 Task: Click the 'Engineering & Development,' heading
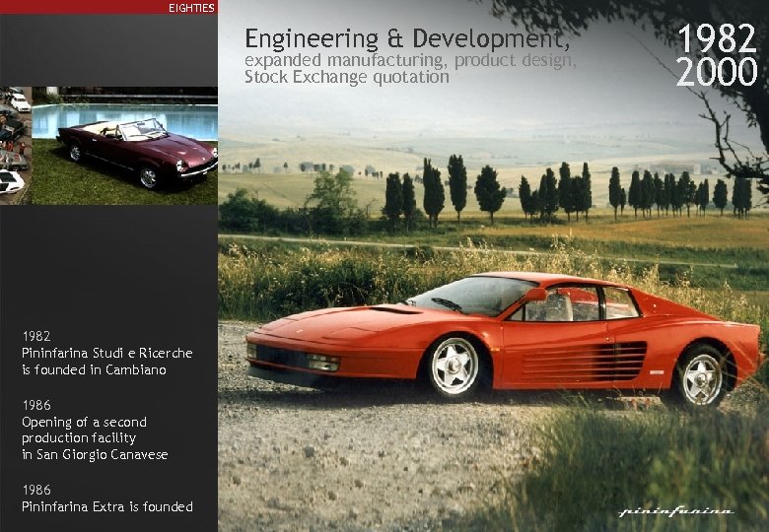(x=407, y=39)
